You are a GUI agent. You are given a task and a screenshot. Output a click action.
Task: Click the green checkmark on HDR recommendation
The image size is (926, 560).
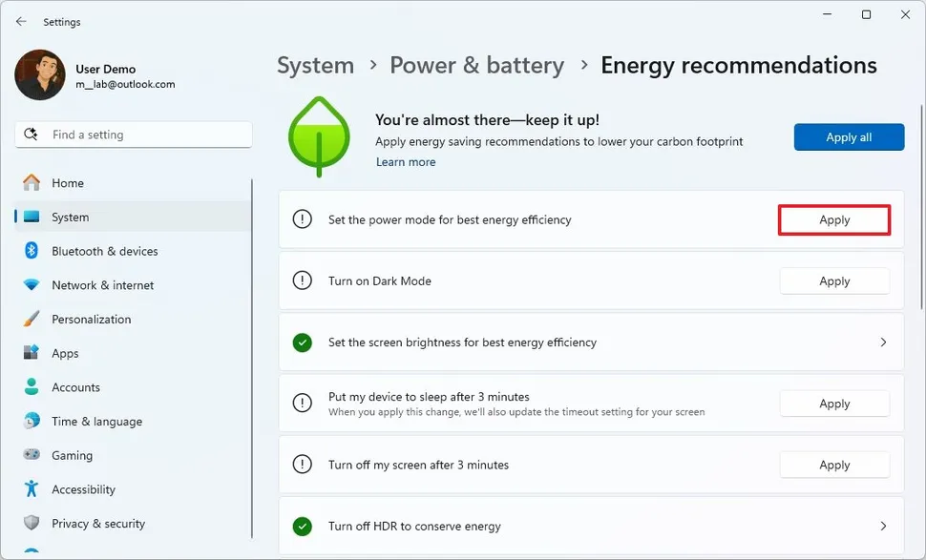303,526
